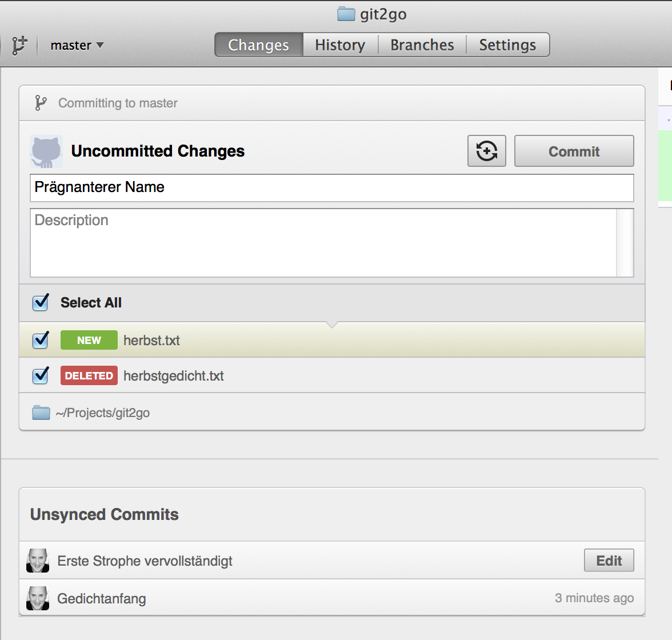The height and width of the screenshot is (640, 672).
Task: Click the branch icon next to Committing to master
Action: pyautogui.click(x=41, y=103)
